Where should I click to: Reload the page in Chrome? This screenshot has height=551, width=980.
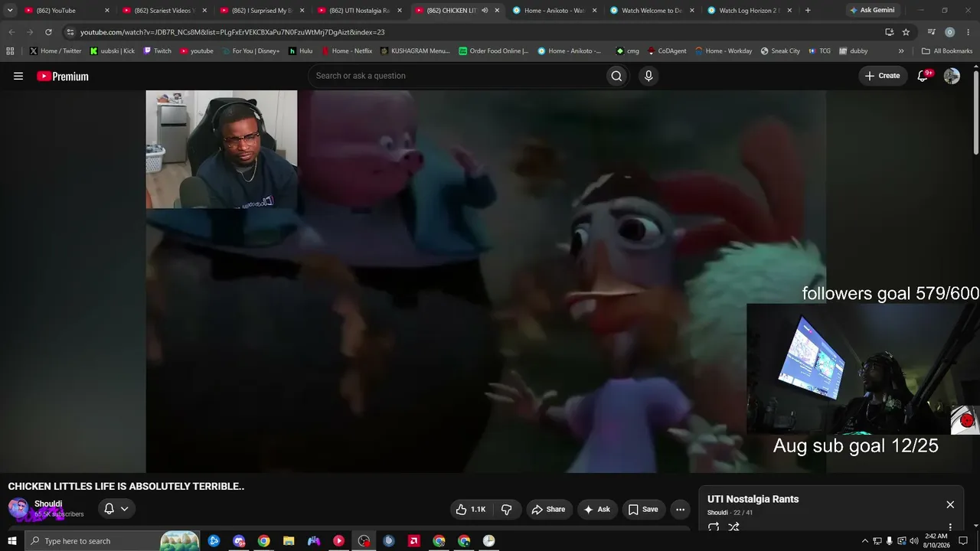point(48,32)
